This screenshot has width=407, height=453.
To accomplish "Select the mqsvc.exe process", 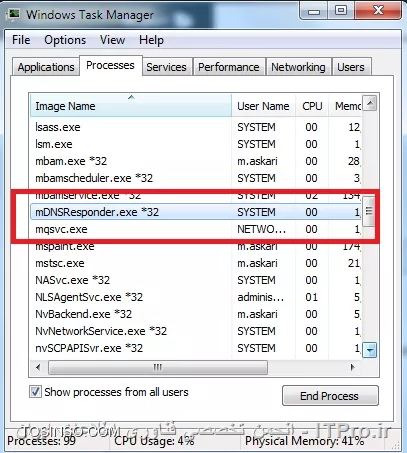I will tap(196, 229).
